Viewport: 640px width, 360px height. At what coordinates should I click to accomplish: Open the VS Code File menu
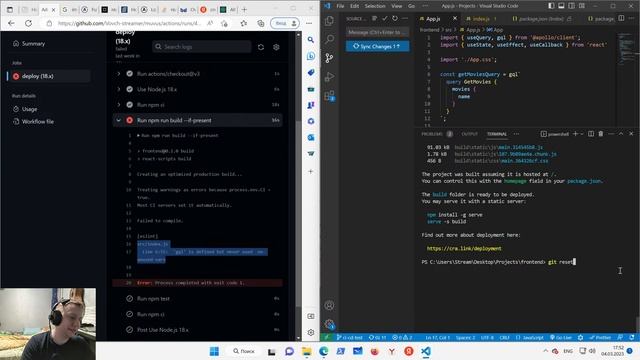340,6
